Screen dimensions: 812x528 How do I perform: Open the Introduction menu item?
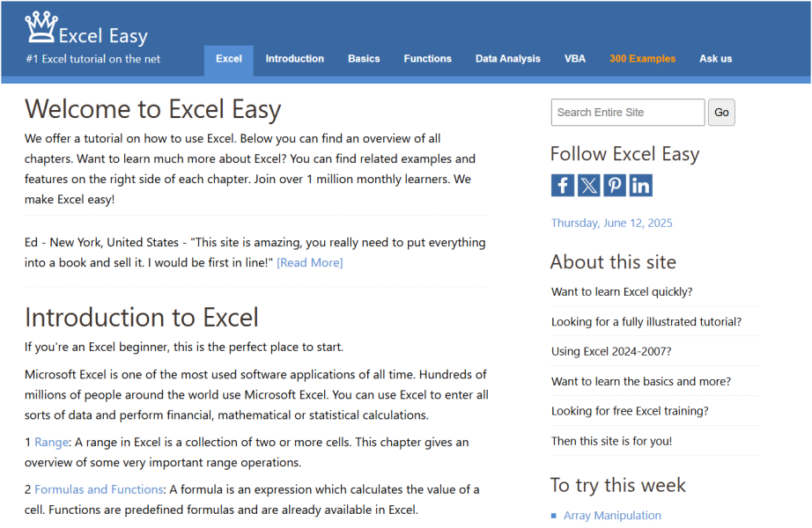[x=295, y=59]
